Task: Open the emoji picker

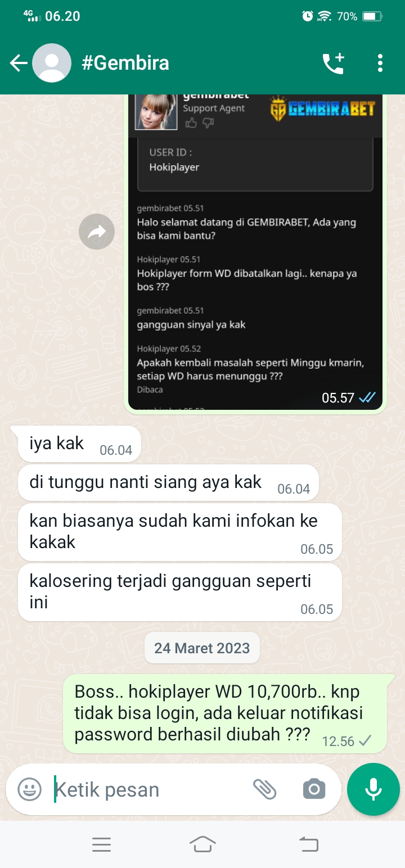Action: pyautogui.click(x=30, y=789)
